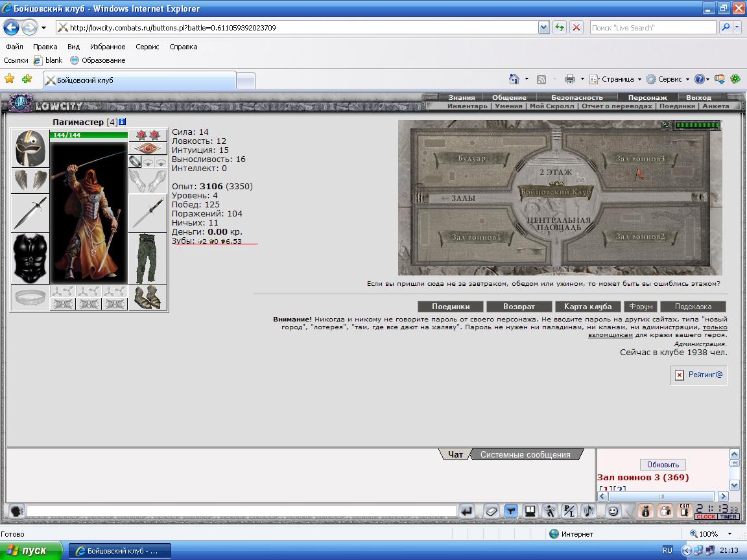
Task: Click the boots equipment slot
Action: pos(148,297)
